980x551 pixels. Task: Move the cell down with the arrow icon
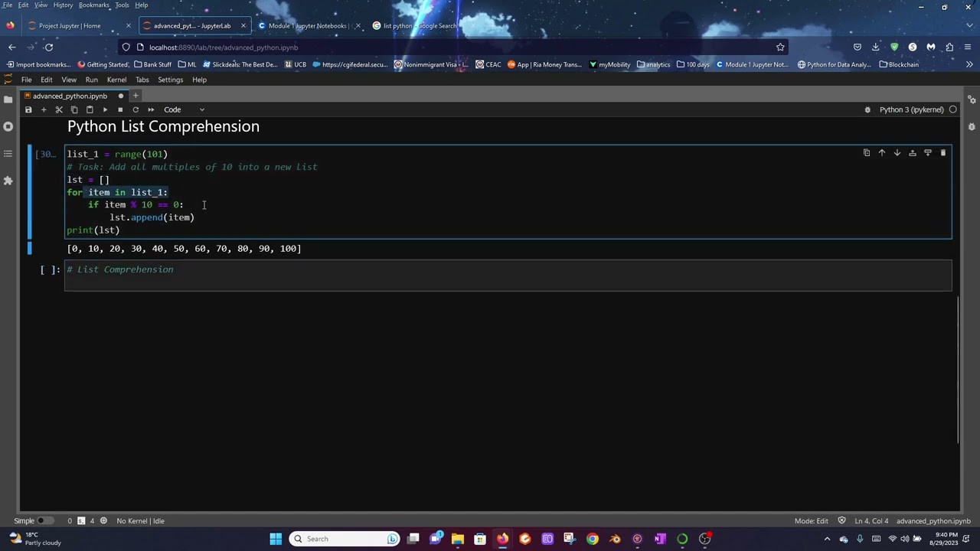(x=897, y=153)
